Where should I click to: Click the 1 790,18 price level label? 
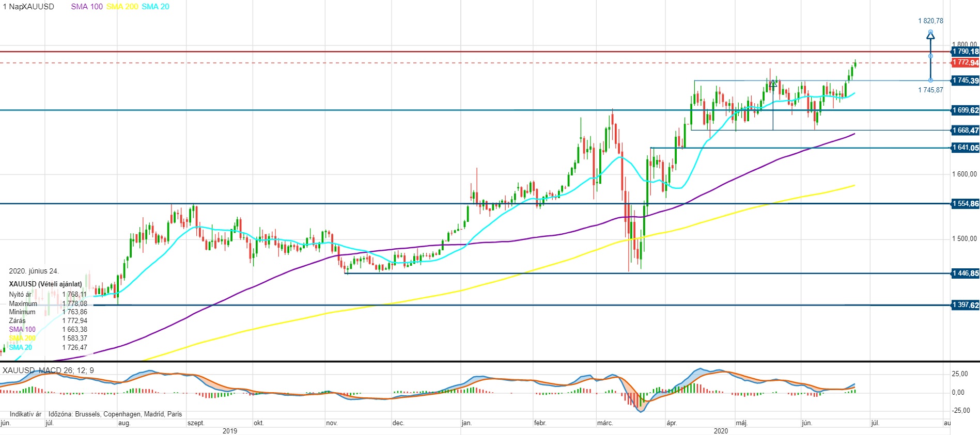tap(965, 52)
